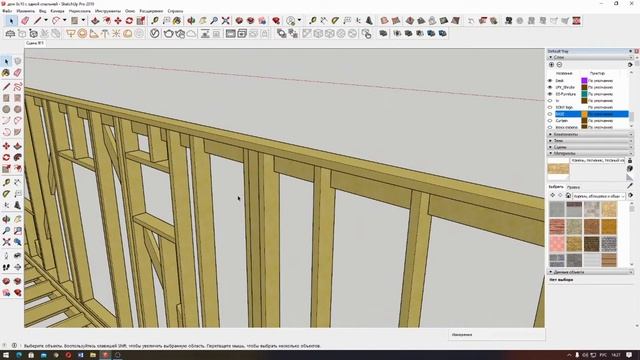The image size is (640, 360).
Task: Select the arrow Select tool in top toolbar
Action: coord(11,20)
